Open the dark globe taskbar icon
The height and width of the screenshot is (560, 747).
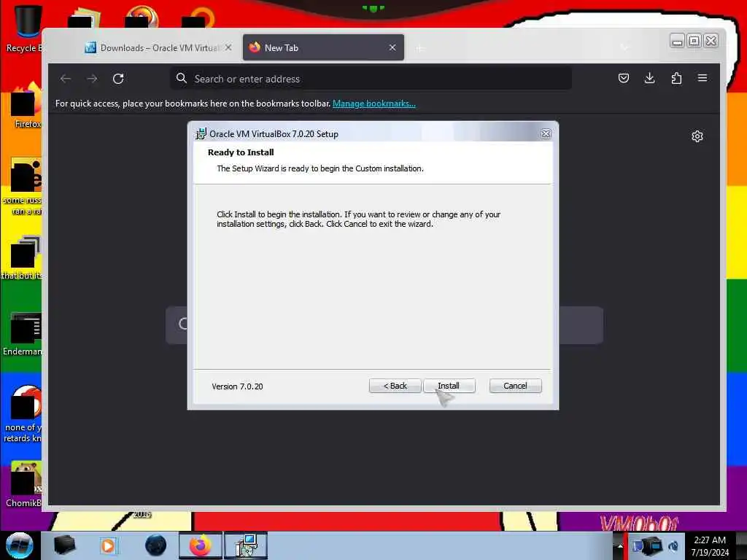pyautogui.click(x=155, y=545)
